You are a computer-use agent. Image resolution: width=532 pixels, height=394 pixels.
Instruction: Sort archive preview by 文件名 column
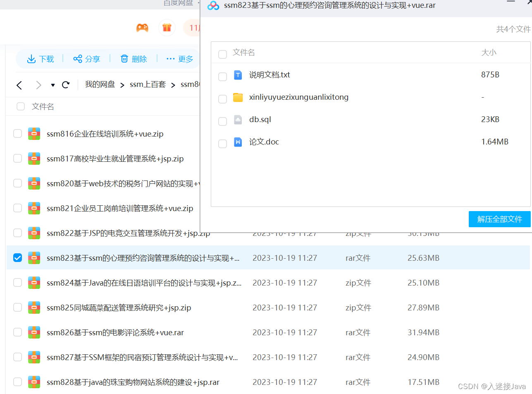click(x=244, y=53)
